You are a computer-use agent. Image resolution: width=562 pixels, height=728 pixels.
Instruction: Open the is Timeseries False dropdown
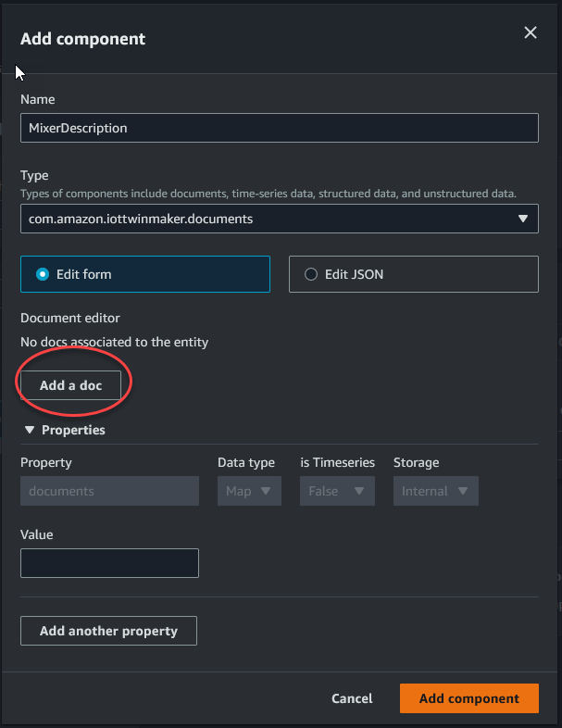pos(336,491)
